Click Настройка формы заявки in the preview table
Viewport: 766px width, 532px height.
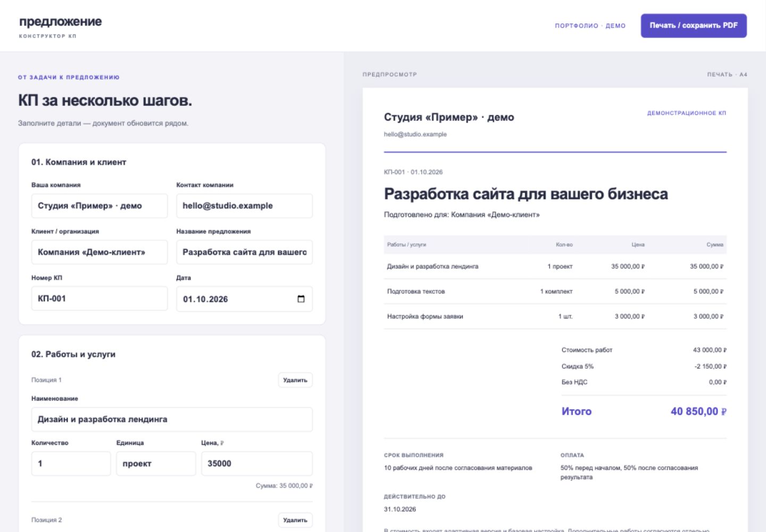(x=425, y=317)
